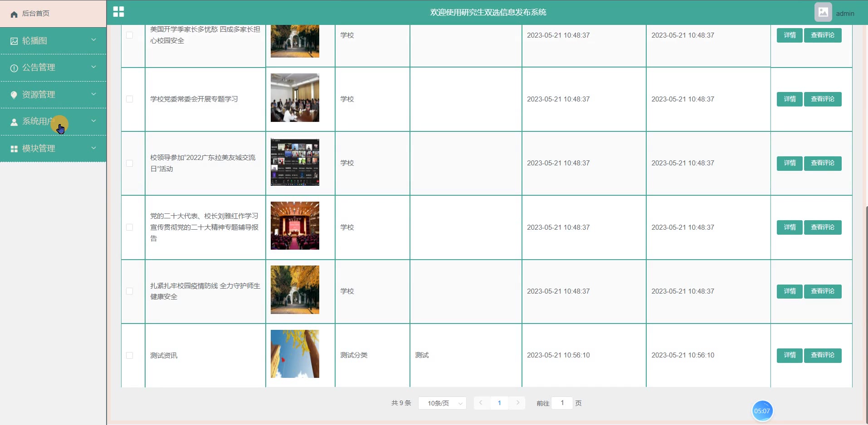
Task: Click the 公告管理 alert icon
Action: [x=14, y=68]
